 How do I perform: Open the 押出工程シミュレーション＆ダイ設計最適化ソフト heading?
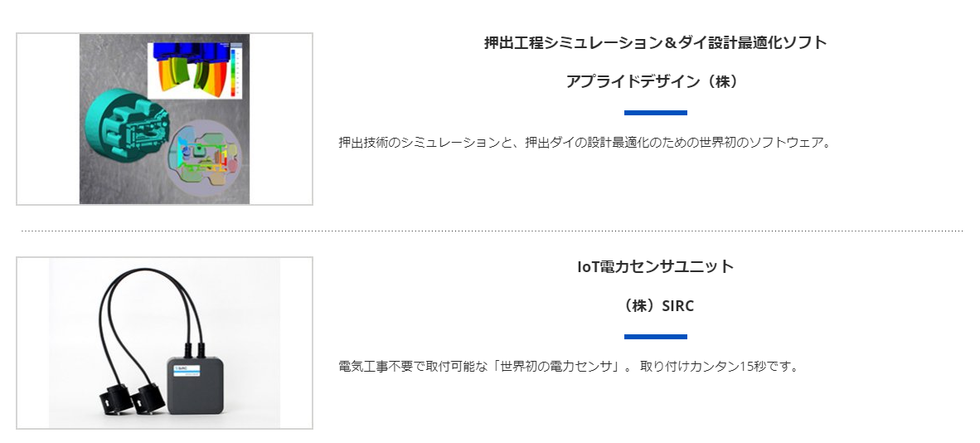coord(655,42)
